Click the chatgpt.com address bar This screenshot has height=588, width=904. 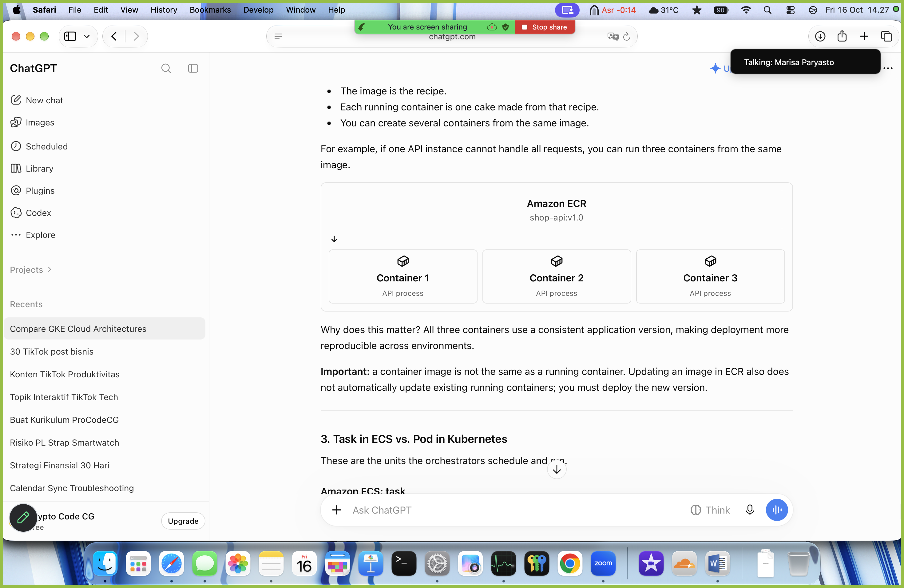452,37
